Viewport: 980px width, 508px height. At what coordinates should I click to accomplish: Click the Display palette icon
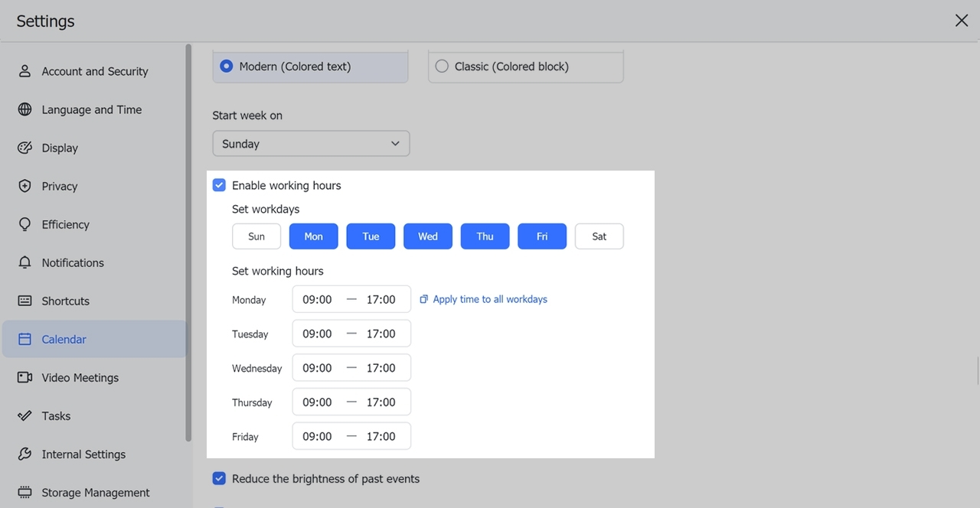(x=24, y=148)
